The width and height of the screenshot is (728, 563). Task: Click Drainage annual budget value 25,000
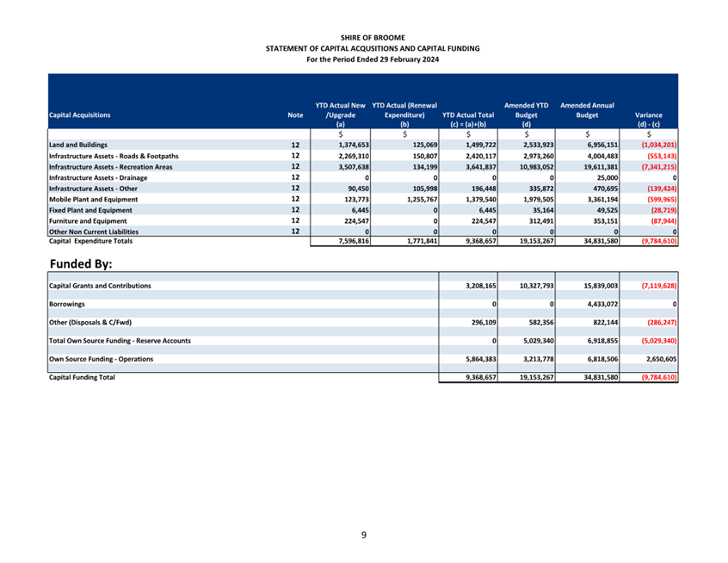(608, 178)
